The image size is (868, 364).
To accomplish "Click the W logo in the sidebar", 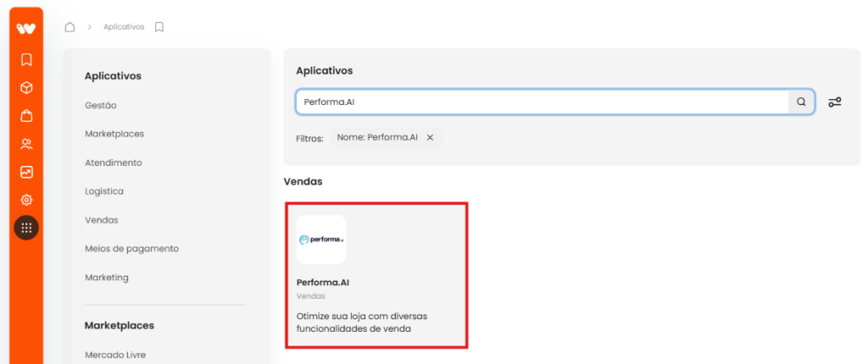I will (26, 29).
